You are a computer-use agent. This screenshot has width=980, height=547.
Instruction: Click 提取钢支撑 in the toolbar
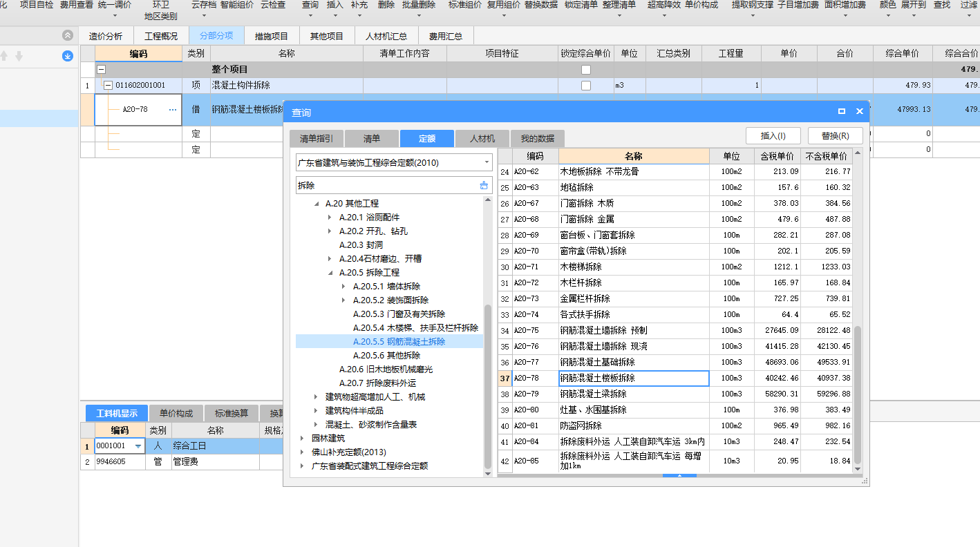(x=753, y=5)
